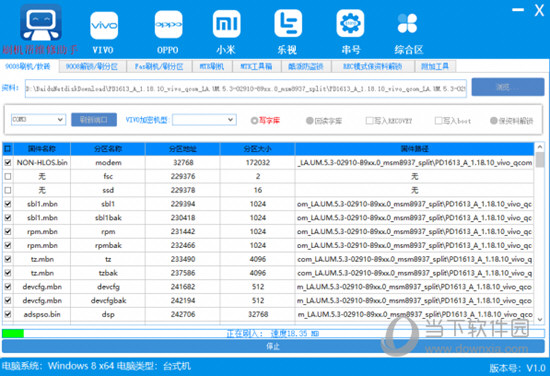550x376 pixels.
Task: Open the serial number (串号) gear icon
Action: coord(350,23)
